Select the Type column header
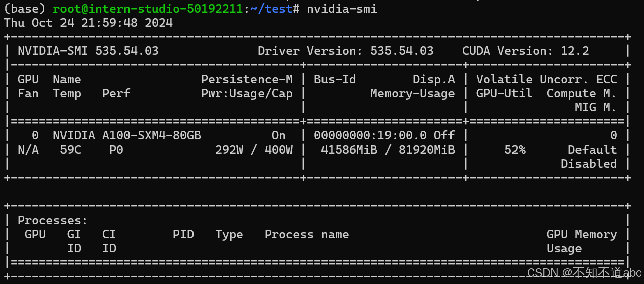This screenshot has width=644, height=284. pyautogui.click(x=229, y=234)
